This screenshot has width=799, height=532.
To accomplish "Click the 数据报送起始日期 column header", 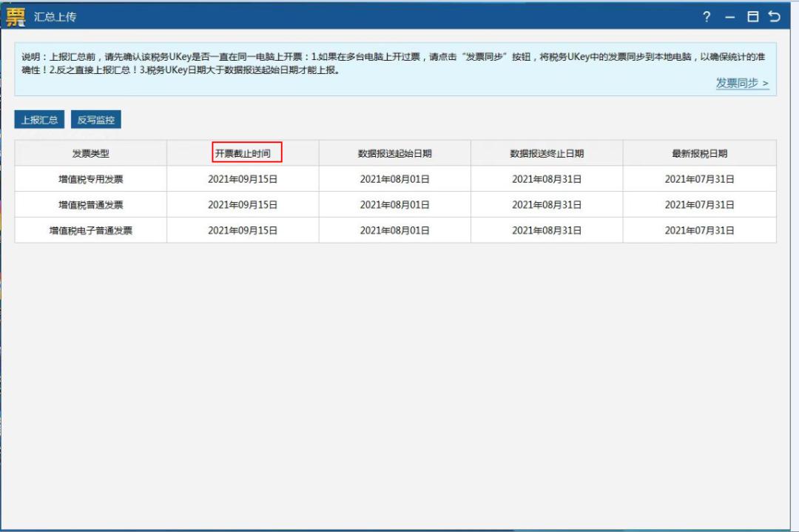I will [x=395, y=153].
